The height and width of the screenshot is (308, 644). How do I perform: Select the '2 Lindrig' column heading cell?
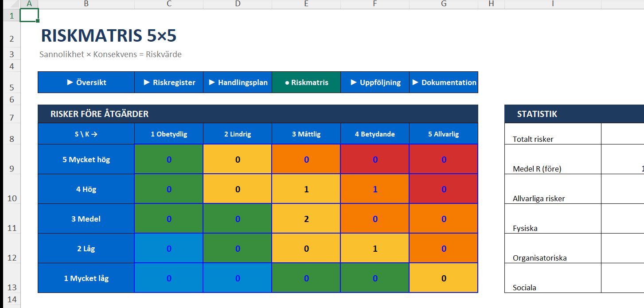pyautogui.click(x=238, y=134)
